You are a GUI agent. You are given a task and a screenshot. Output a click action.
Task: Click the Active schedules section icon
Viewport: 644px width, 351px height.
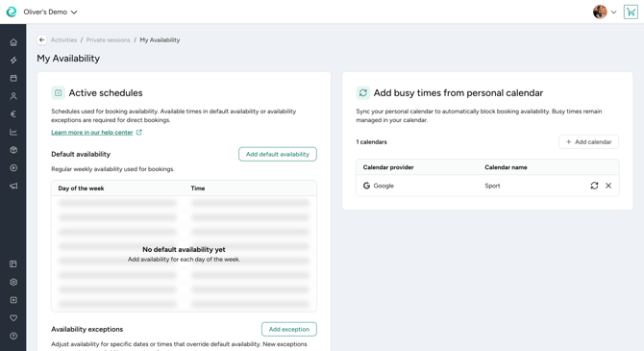(58, 93)
